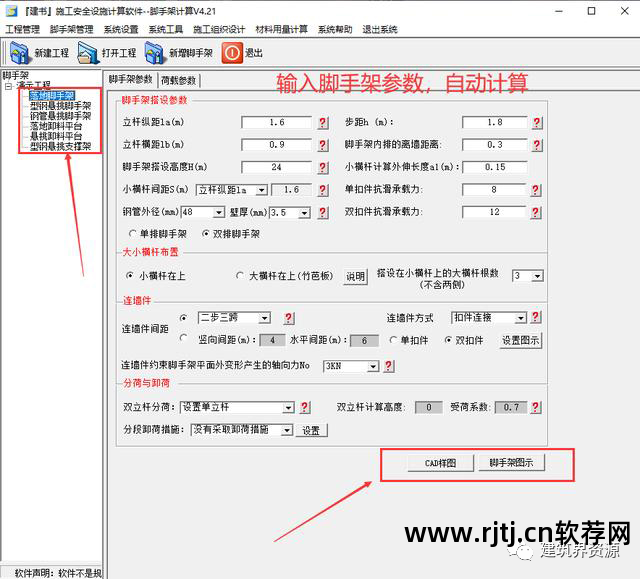640x579 pixels.
Task: Click the 设置图示 button
Action: pyautogui.click(x=520, y=340)
